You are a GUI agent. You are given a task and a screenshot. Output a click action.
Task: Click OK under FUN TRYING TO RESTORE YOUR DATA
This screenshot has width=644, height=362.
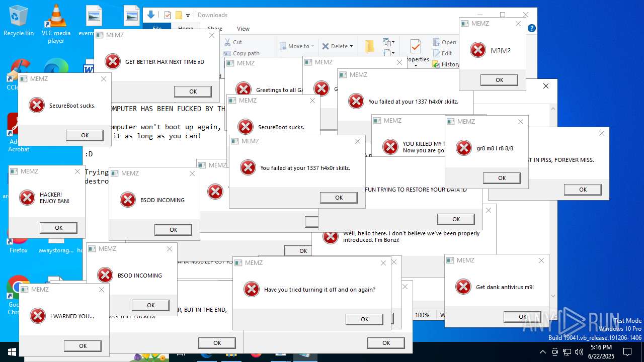pos(456,219)
